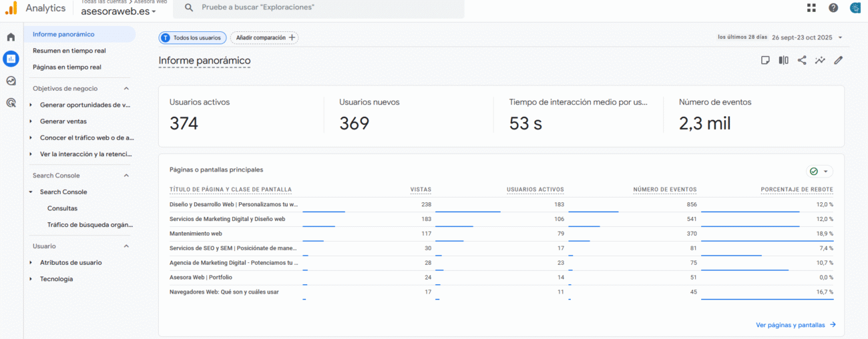
Task: Open the Explore icon in sidebar
Action: pos(11,81)
